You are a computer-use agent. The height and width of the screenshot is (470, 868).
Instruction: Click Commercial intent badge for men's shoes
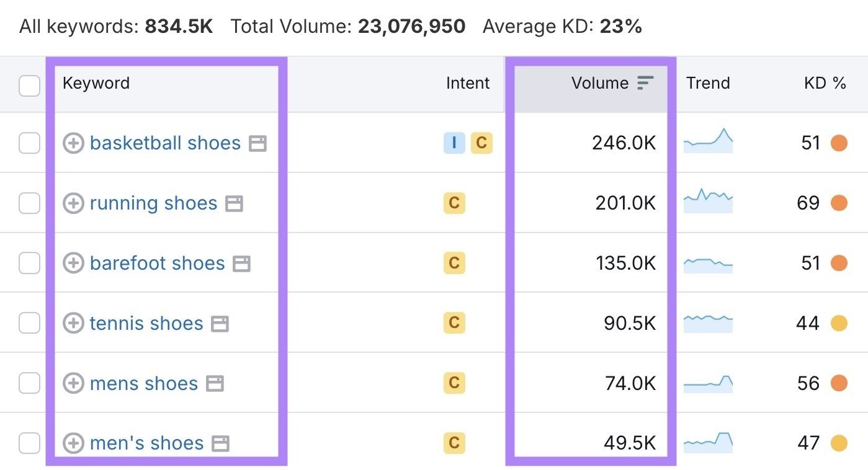coord(454,443)
